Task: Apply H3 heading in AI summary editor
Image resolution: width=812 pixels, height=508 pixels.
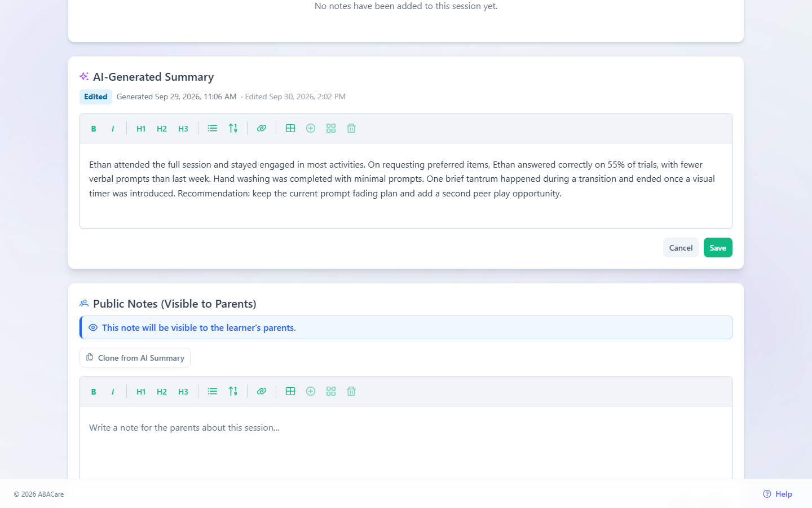Action: pos(183,129)
